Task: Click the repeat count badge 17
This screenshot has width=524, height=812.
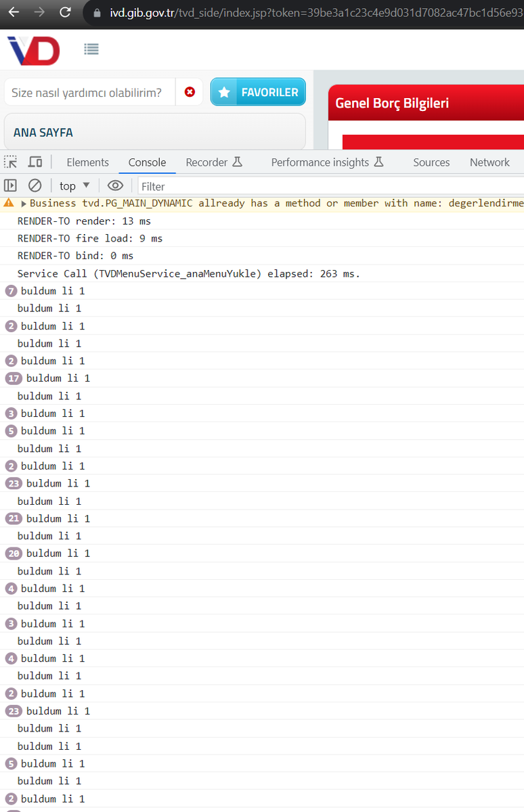Action: point(14,378)
